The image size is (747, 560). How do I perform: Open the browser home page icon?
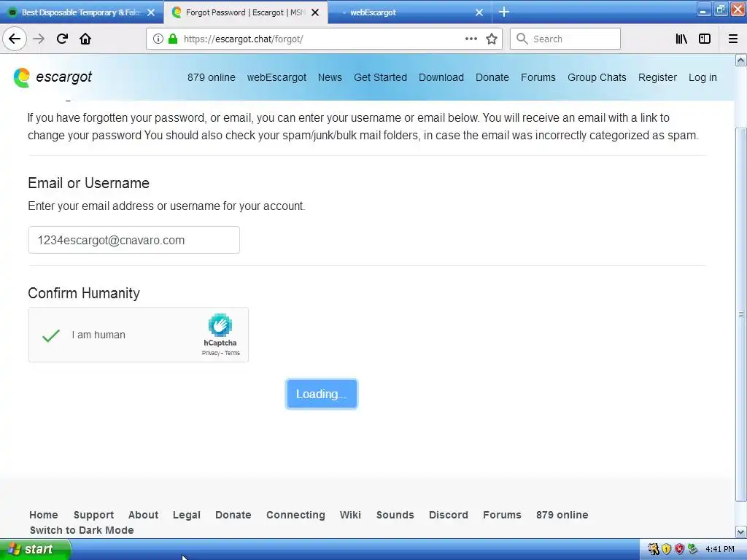tap(85, 39)
